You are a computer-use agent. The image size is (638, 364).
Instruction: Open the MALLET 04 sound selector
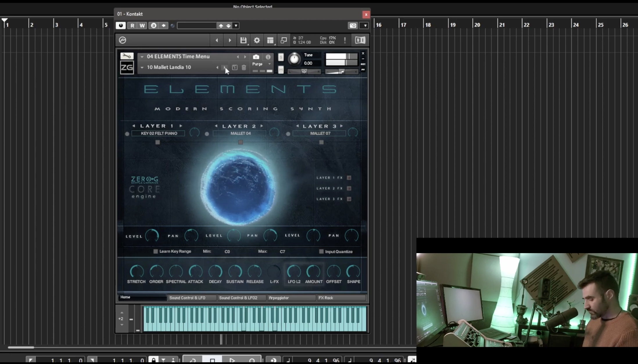tap(240, 133)
